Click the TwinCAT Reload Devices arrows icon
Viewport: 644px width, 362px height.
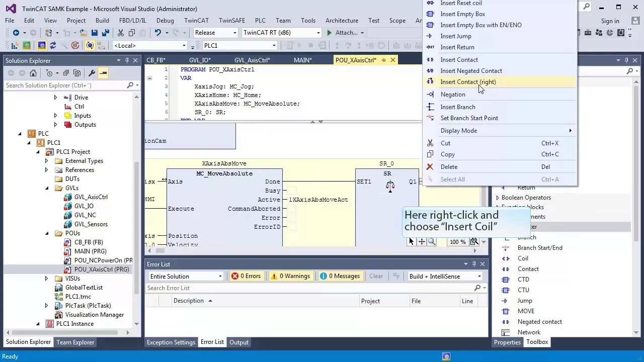(53, 45)
